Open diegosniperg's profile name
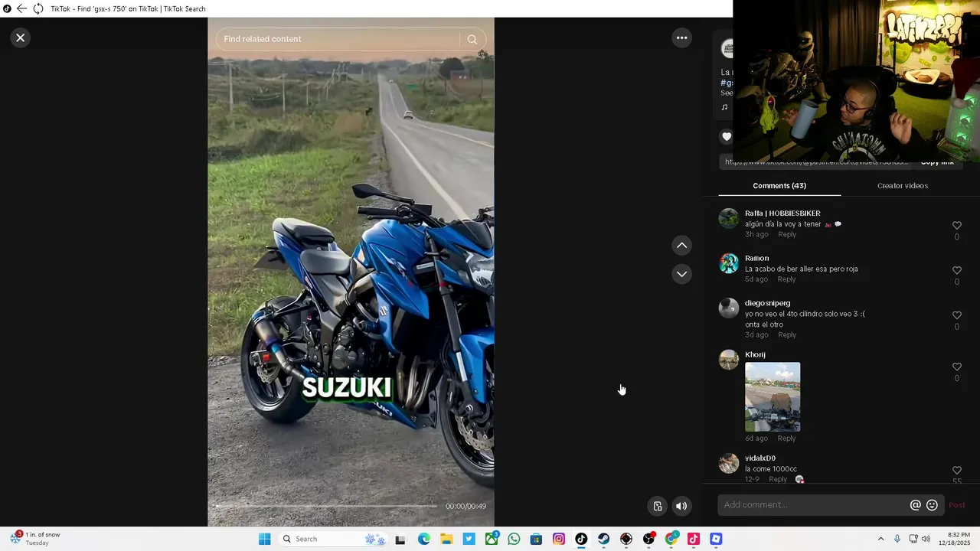980x551 pixels. click(x=767, y=303)
